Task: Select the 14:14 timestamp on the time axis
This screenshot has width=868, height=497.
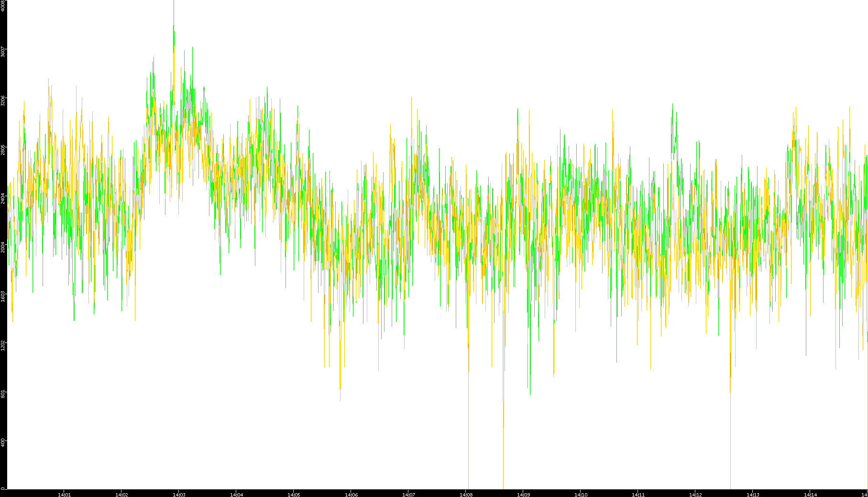Action: click(x=810, y=495)
